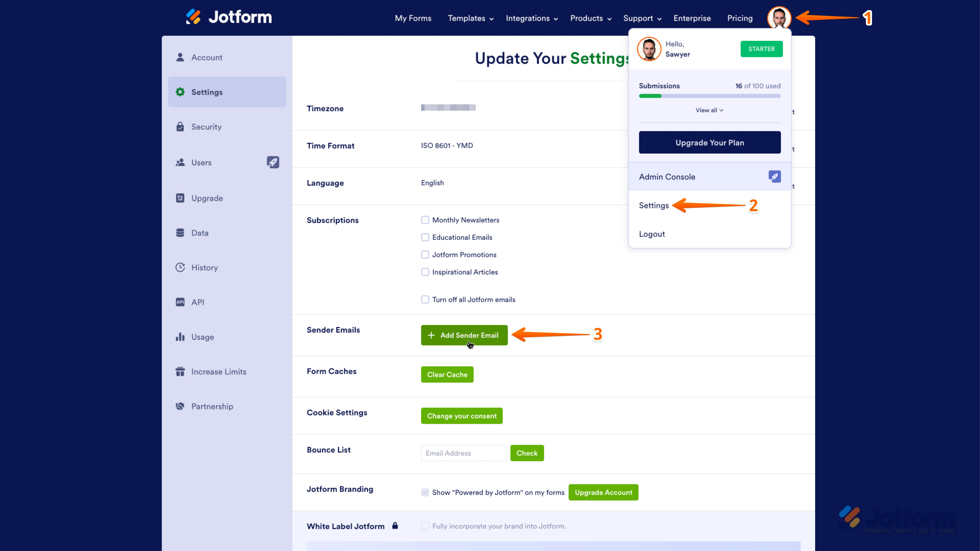This screenshot has height=551, width=980.
Task: Click the API icon in the sidebar
Action: (180, 302)
